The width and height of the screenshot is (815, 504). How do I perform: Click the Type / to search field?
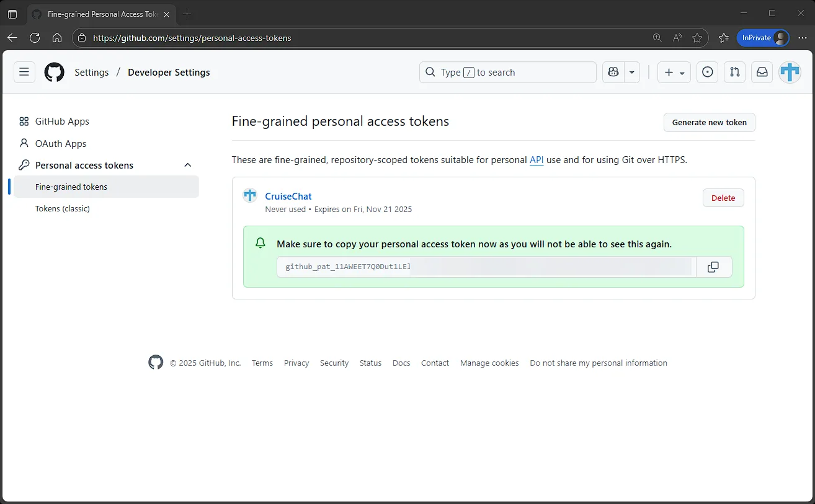tap(507, 73)
